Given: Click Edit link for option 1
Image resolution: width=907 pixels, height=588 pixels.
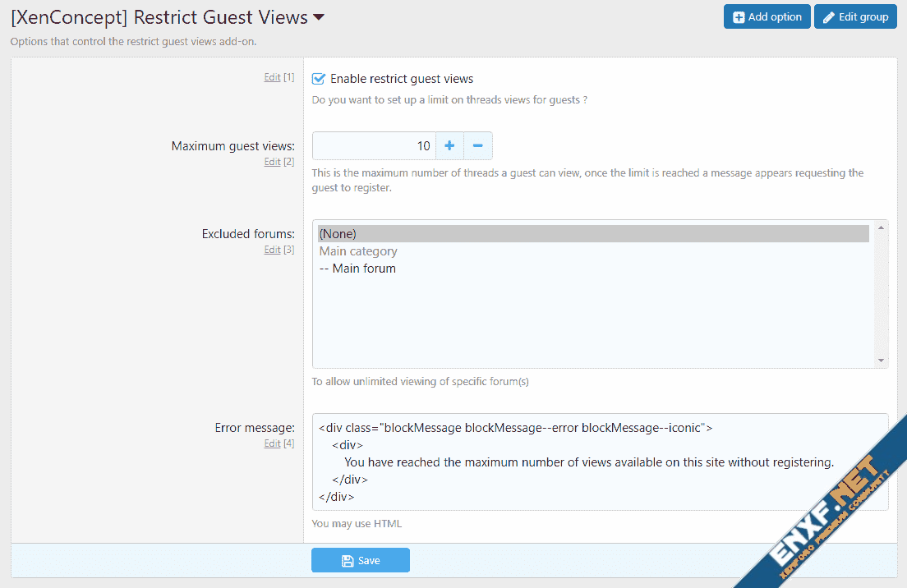Looking at the screenshot, I should coord(272,77).
